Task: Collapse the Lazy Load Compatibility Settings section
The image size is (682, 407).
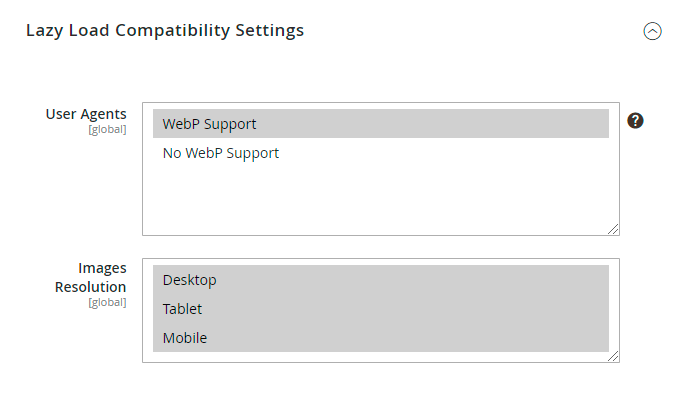Action: pos(652,31)
